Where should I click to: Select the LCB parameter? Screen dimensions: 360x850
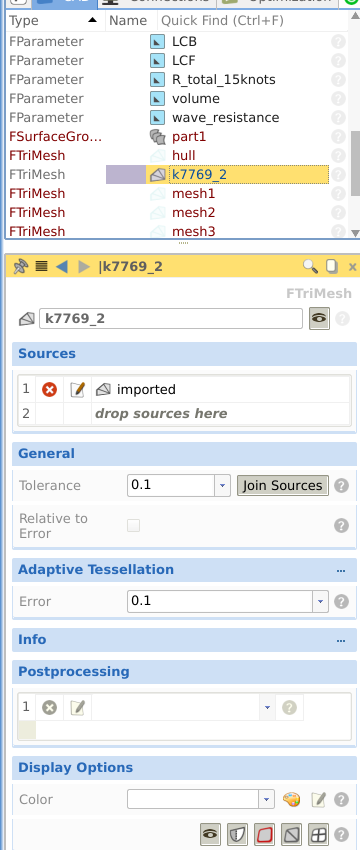point(184,41)
